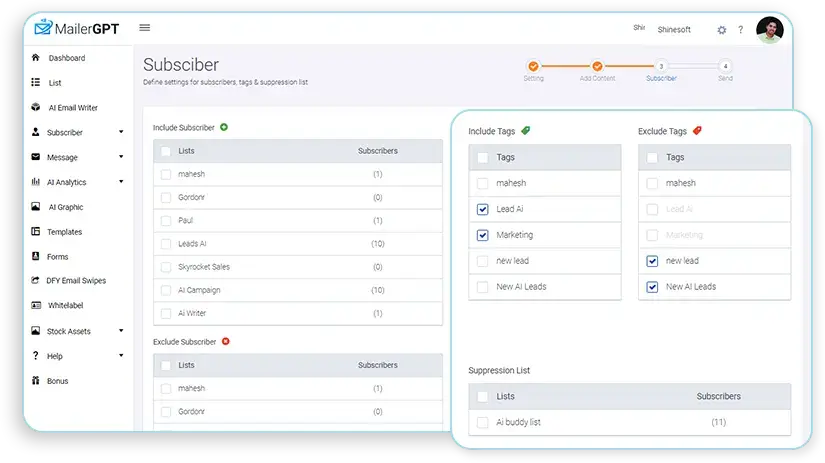Select all lists in Include Subscriber header
This screenshot has width=825, height=463.
point(166,151)
